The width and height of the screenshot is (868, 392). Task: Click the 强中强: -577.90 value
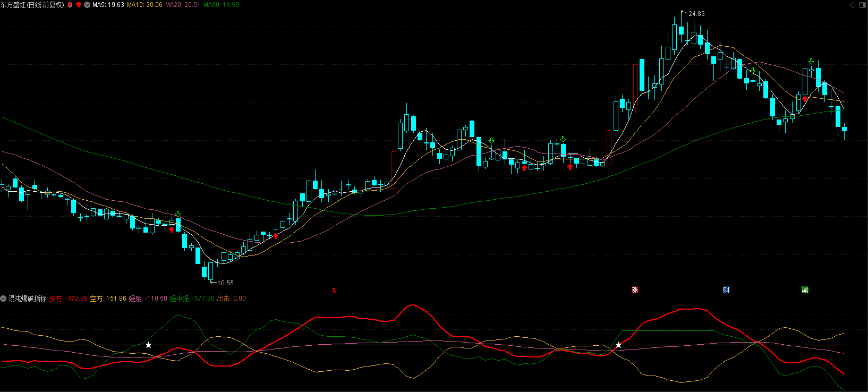(x=192, y=299)
